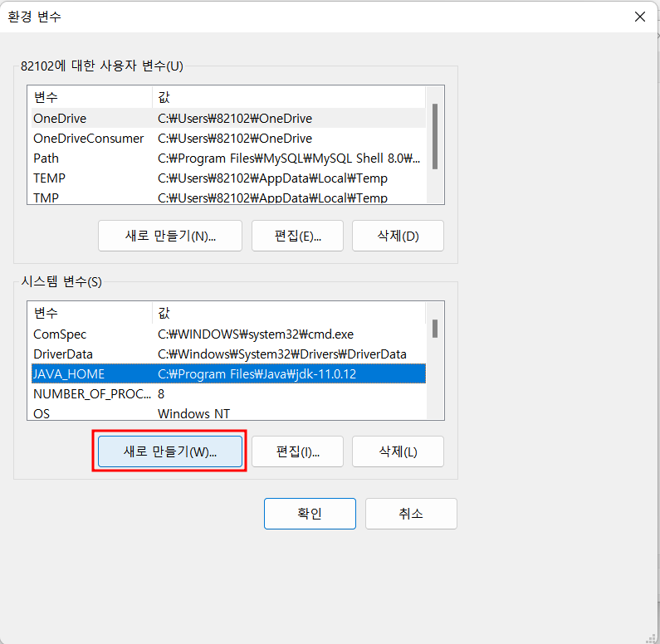Select the OS system variable row
660x644 pixels.
pyautogui.click(x=228, y=412)
